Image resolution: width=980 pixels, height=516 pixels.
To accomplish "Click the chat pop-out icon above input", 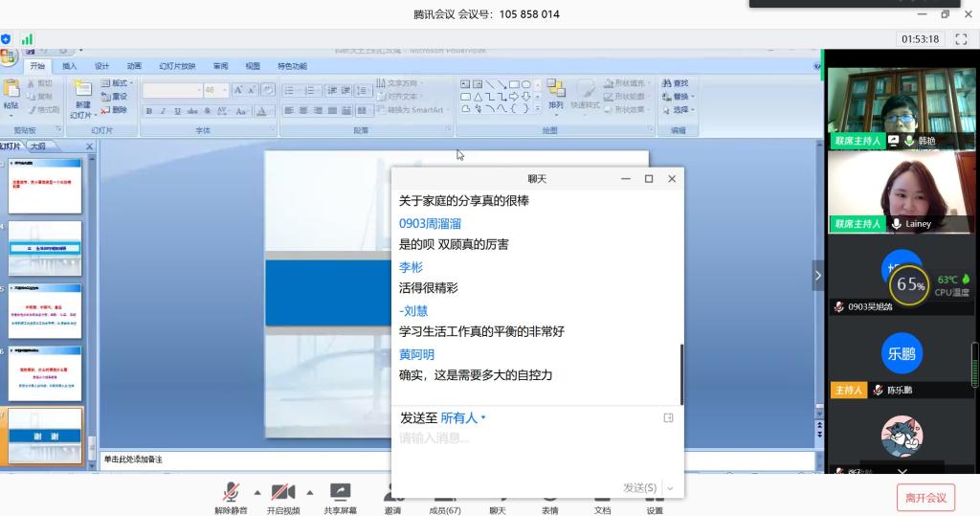I will point(668,418).
